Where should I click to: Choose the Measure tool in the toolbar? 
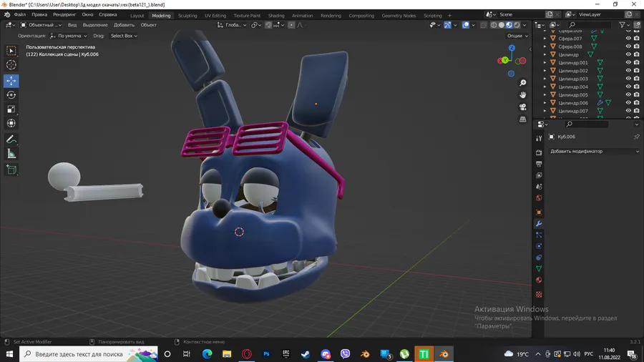[x=11, y=154]
